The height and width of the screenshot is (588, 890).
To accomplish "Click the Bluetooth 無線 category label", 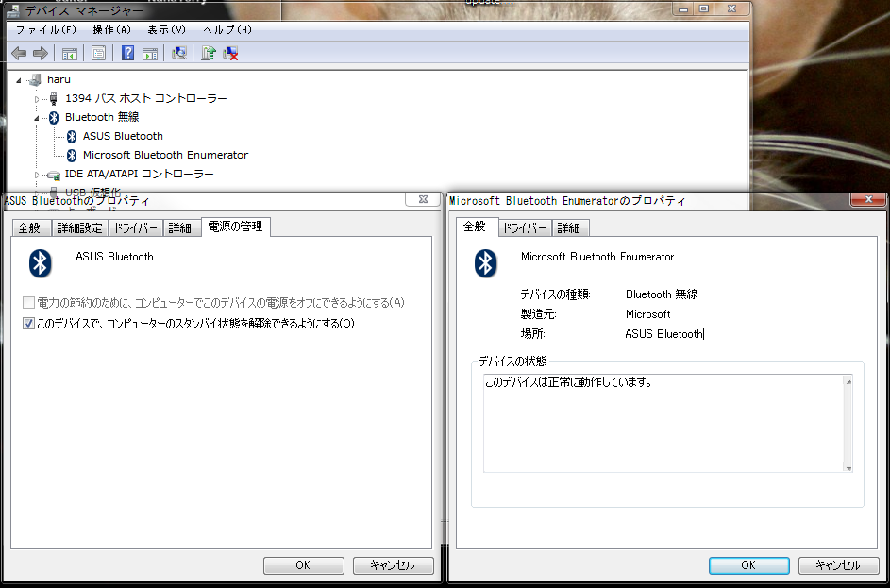I will [x=102, y=117].
